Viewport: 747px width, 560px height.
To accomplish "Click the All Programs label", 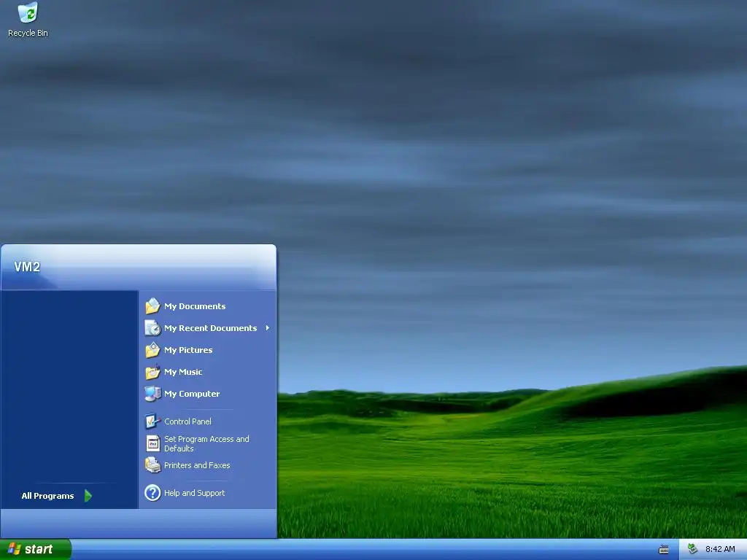I will 47,496.
